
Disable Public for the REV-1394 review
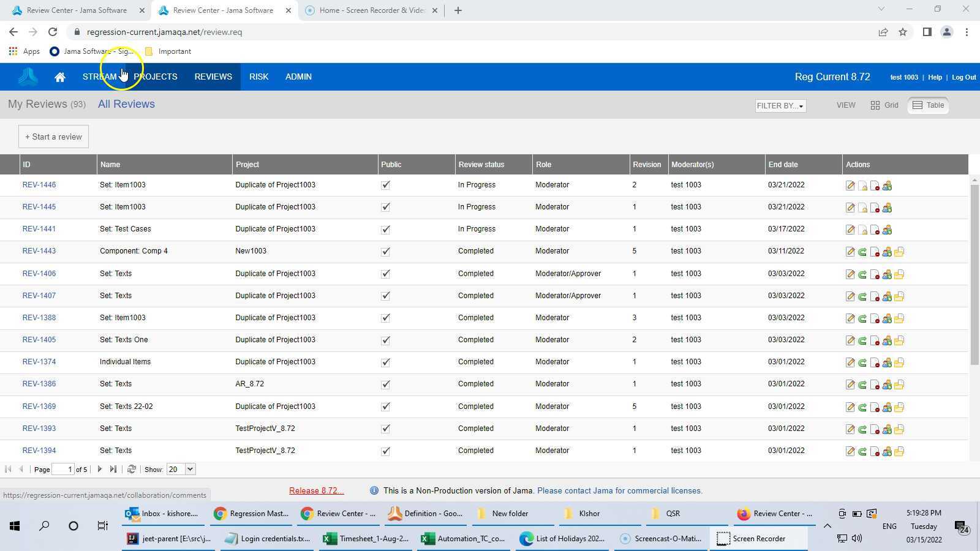click(x=385, y=451)
